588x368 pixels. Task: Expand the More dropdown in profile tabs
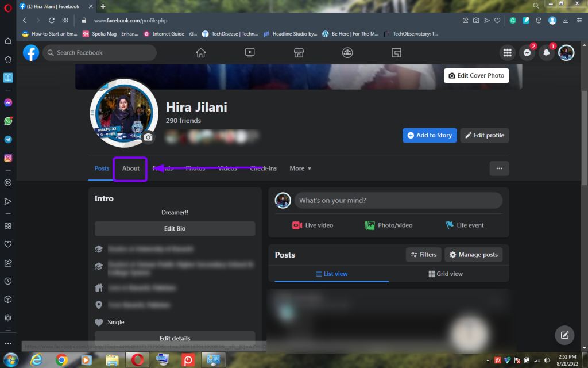[300, 168]
